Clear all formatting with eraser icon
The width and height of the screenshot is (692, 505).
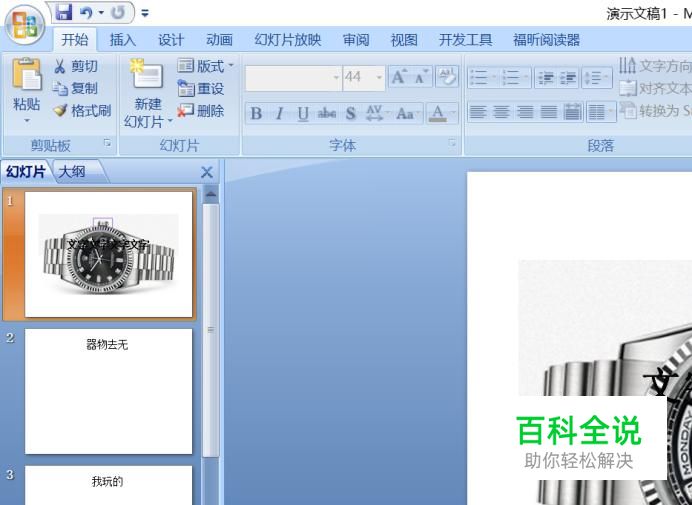(447, 77)
